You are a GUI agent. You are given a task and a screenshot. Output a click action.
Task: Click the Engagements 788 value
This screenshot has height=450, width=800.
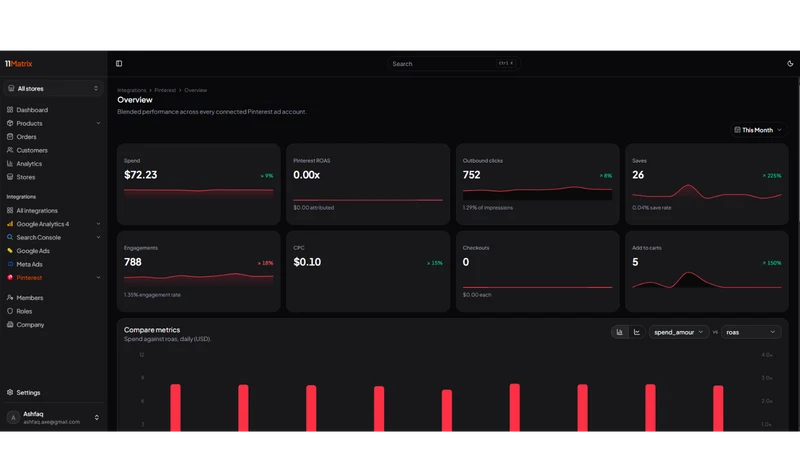coord(133,262)
